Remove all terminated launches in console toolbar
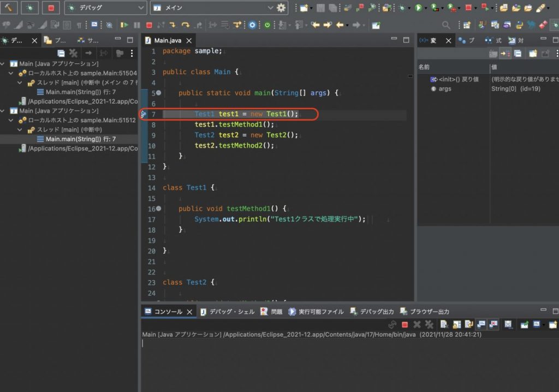This screenshot has height=392, width=559. click(430, 324)
